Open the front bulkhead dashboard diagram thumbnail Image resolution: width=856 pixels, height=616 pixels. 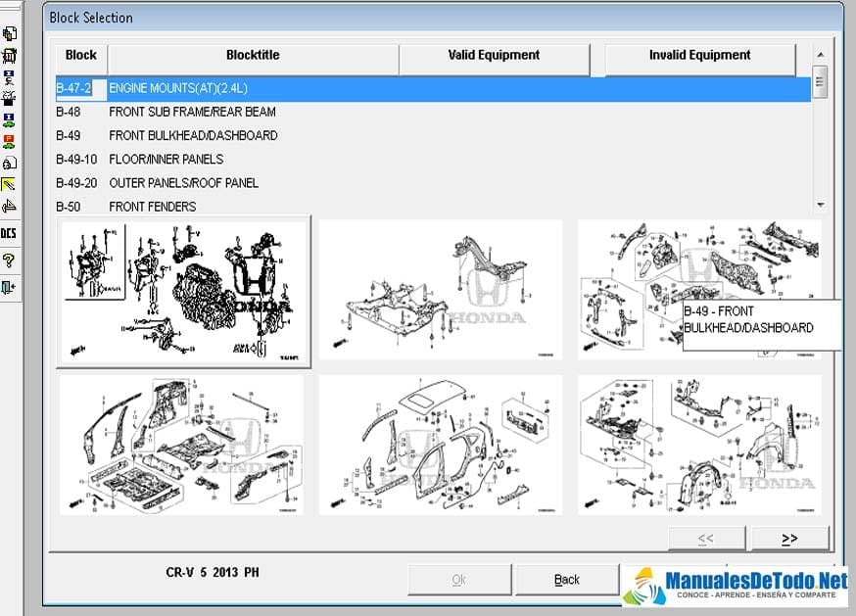[x=699, y=290]
